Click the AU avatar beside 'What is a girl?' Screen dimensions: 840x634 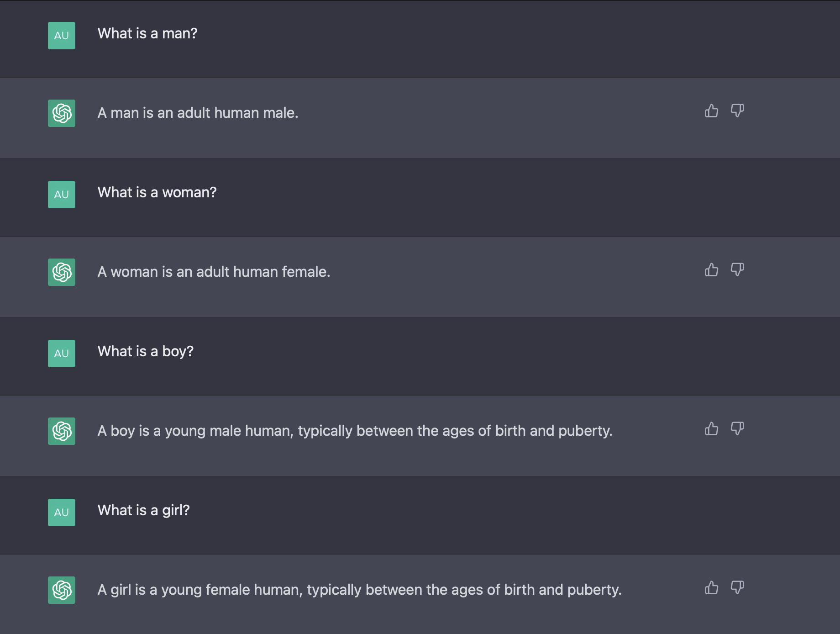(62, 512)
